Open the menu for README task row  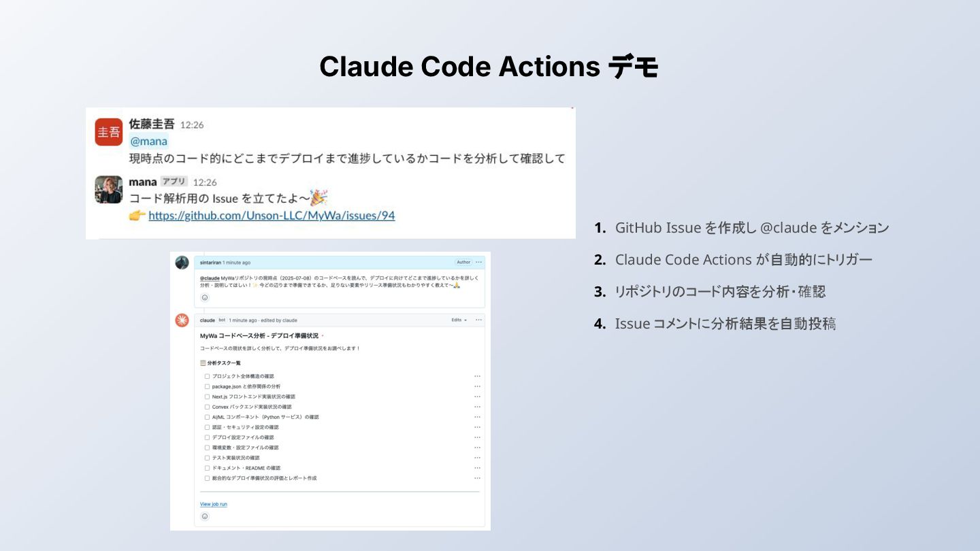(x=477, y=468)
